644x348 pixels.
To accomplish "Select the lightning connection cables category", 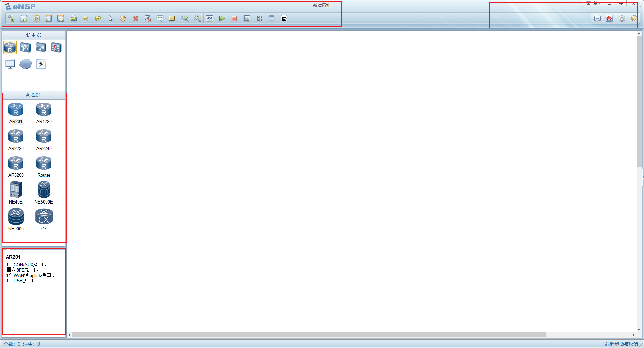I will [x=41, y=64].
